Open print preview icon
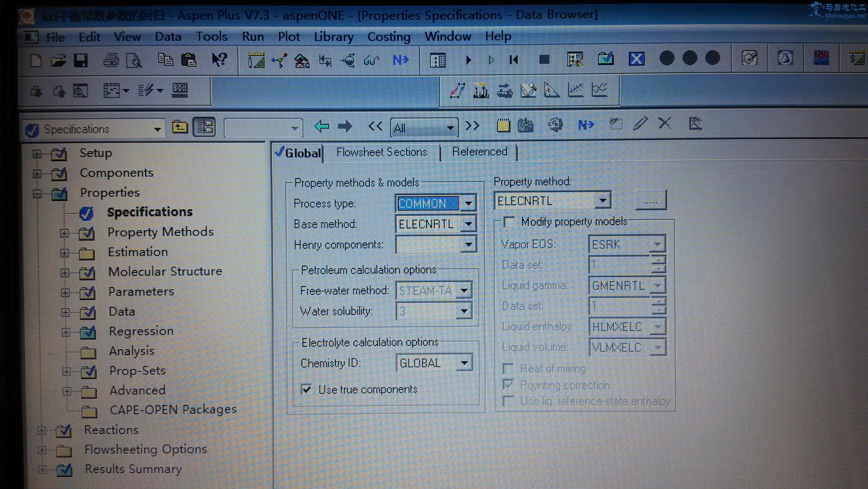This screenshot has width=868, height=489. pyautogui.click(x=134, y=61)
